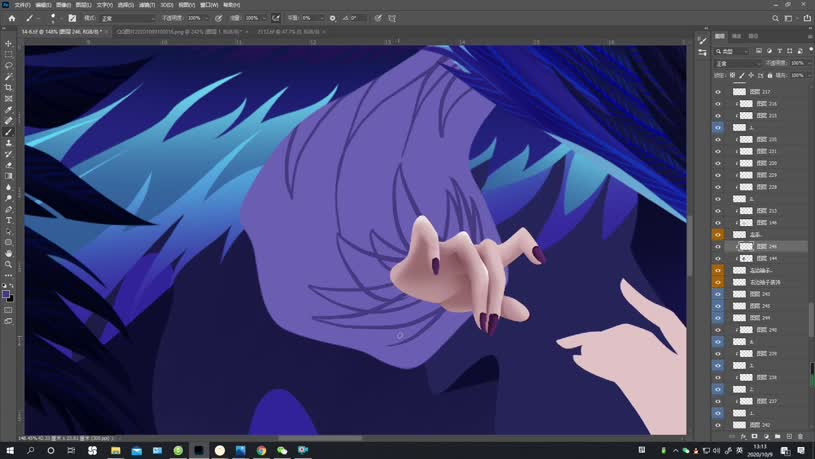Image resolution: width=815 pixels, height=459 pixels.
Task: Select the Pen tool
Action: [8, 209]
